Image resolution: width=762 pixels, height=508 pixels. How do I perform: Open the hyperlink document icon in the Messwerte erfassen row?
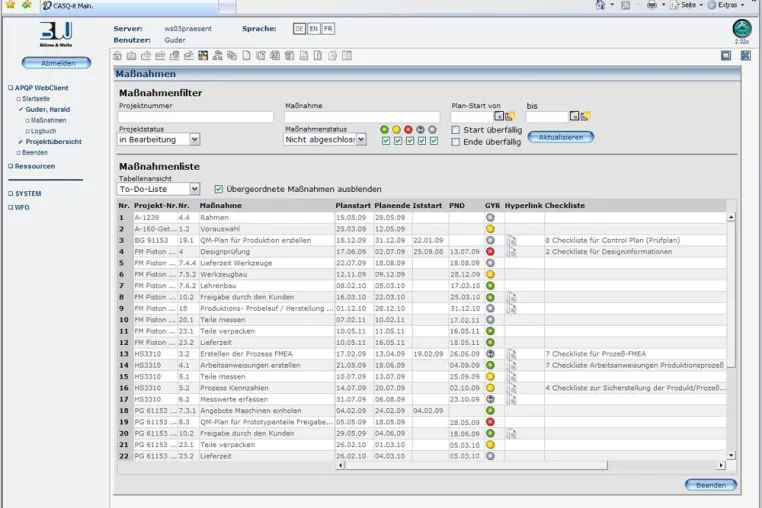point(511,400)
